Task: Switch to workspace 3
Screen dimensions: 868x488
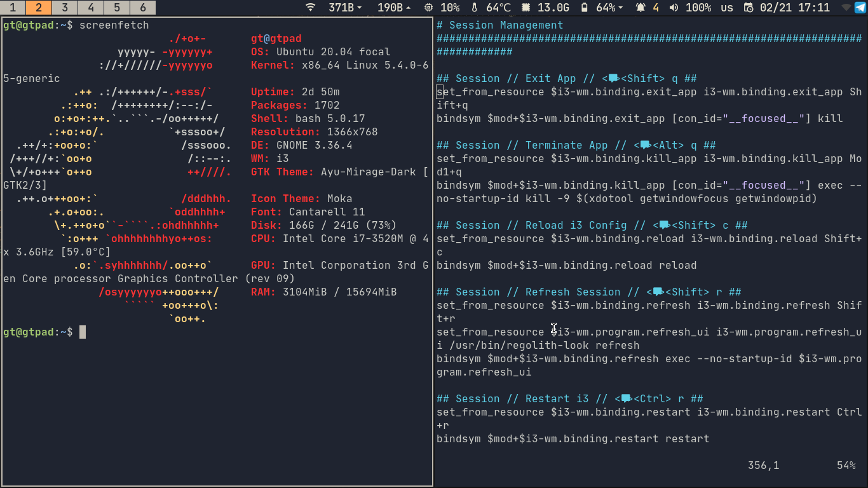Action: point(65,8)
